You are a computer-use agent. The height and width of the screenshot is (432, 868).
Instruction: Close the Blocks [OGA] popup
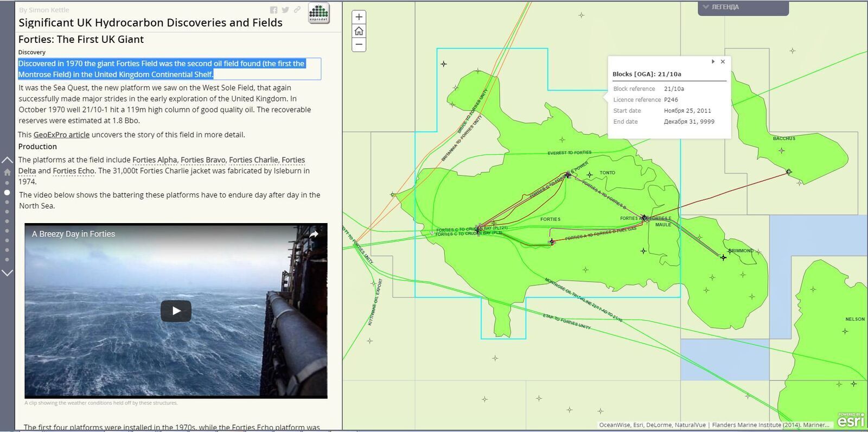click(723, 62)
